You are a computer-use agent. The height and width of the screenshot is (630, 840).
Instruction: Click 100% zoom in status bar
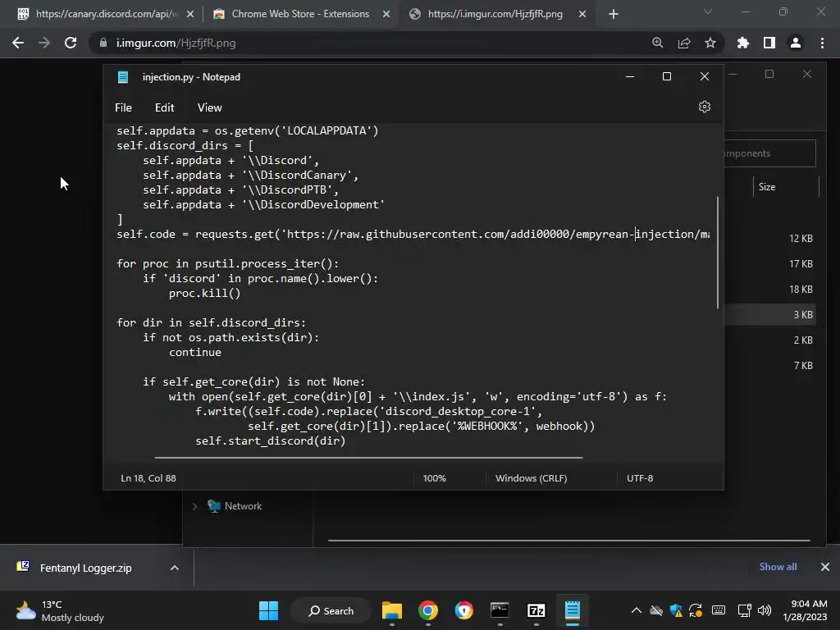pos(435,478)
